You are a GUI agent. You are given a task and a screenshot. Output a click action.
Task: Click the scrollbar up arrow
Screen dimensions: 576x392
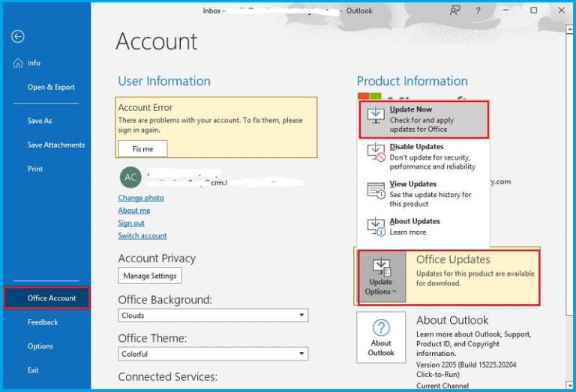(570, 28)
